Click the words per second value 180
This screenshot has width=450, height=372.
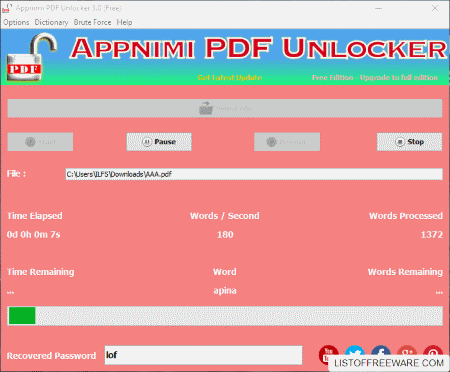pos(225,235)
